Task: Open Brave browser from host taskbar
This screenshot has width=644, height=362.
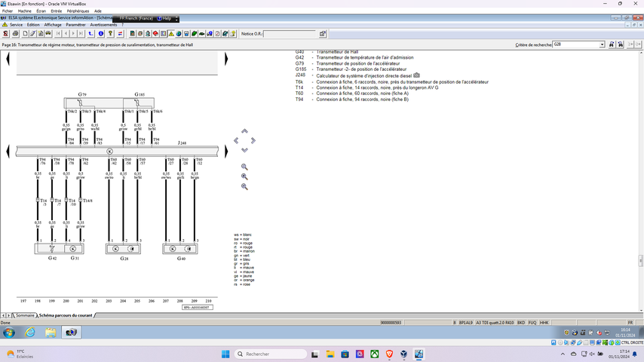Action: pyautogui.click(x=389, y=354)
